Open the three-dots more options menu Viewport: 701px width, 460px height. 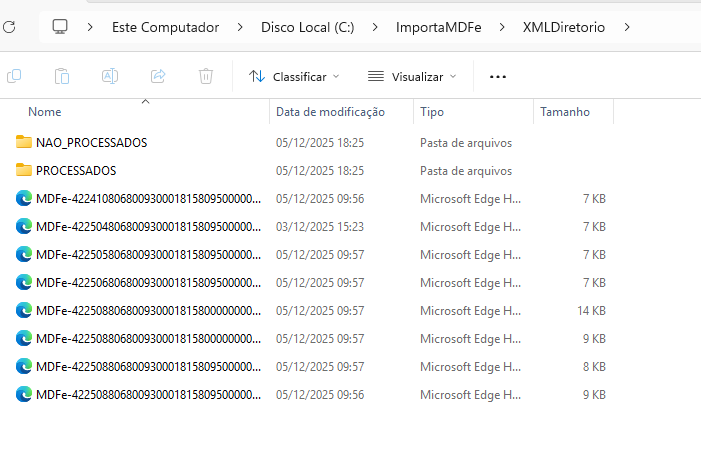pos(498,76)
